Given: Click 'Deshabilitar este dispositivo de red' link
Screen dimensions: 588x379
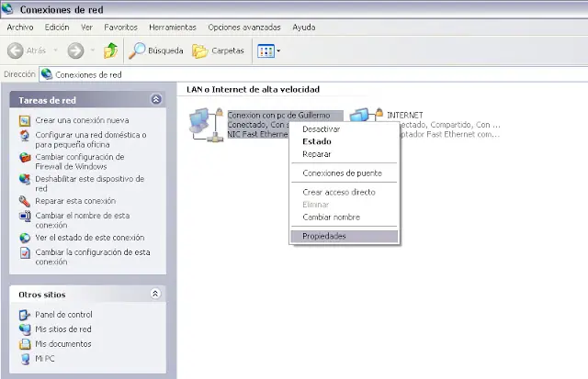Looking at the screenshot, I should click(90, 184).
